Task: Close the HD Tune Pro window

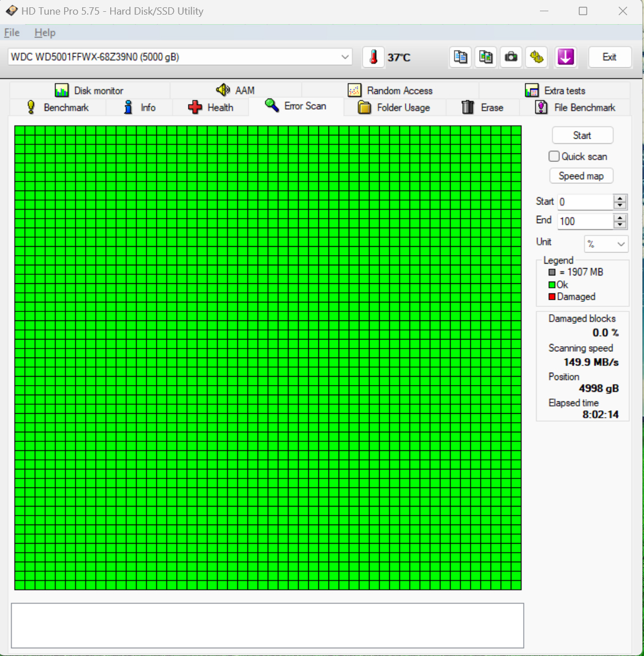Action: click(623, 11)
